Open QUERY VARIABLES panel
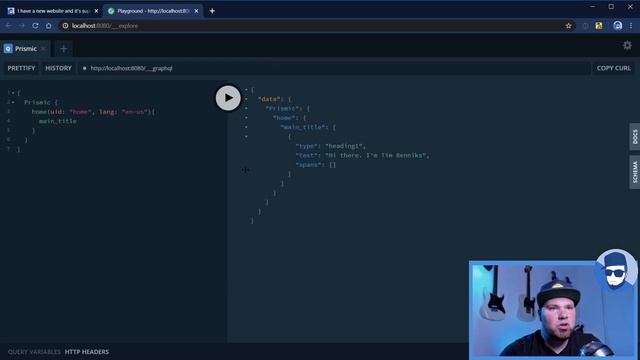The height and width of the screenshot is (360, 640). (x=34, y=352)
